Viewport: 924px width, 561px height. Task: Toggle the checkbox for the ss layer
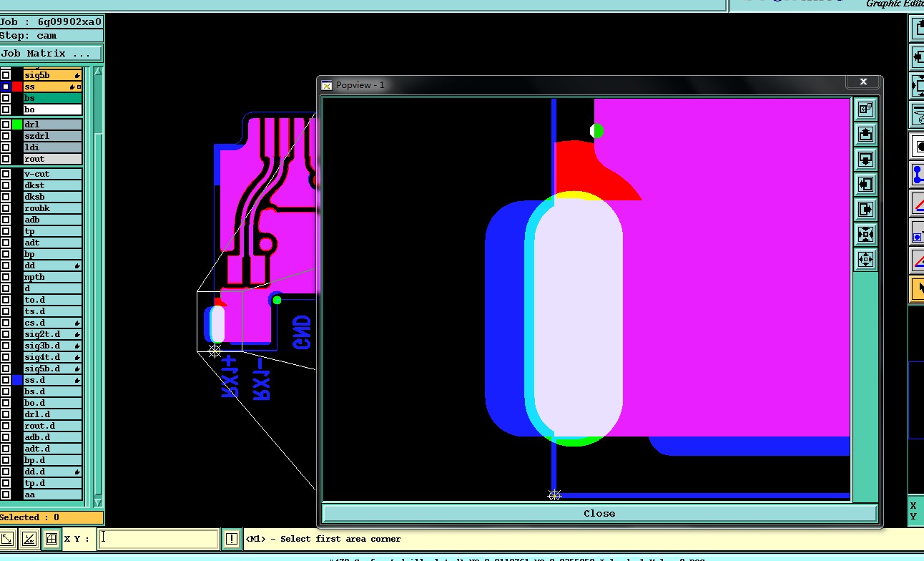(x=6, y=87)
